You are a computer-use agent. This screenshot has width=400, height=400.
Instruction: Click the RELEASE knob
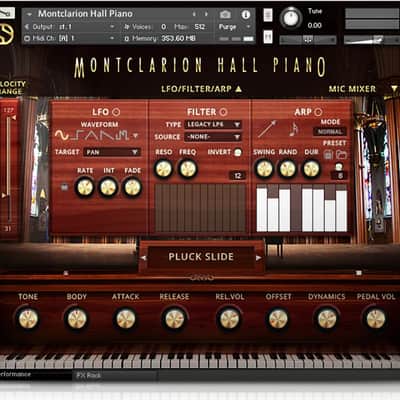(x=175, y=319)
